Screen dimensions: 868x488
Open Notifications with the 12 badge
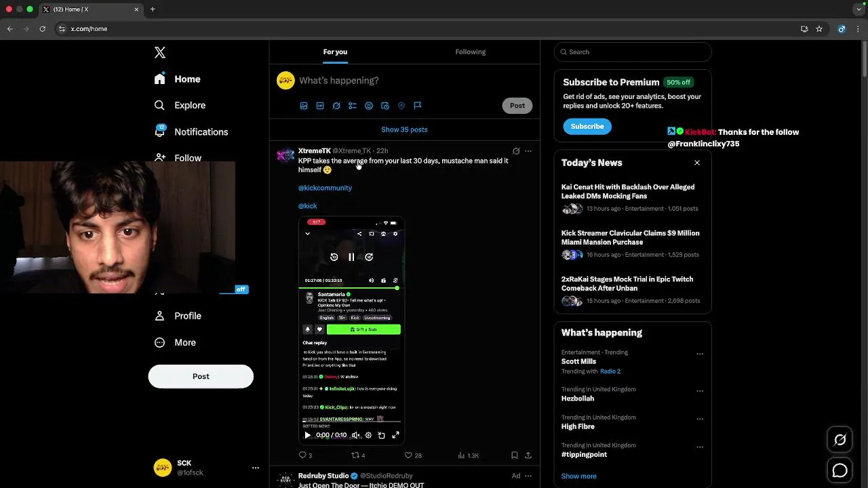[x=191, y=132]
